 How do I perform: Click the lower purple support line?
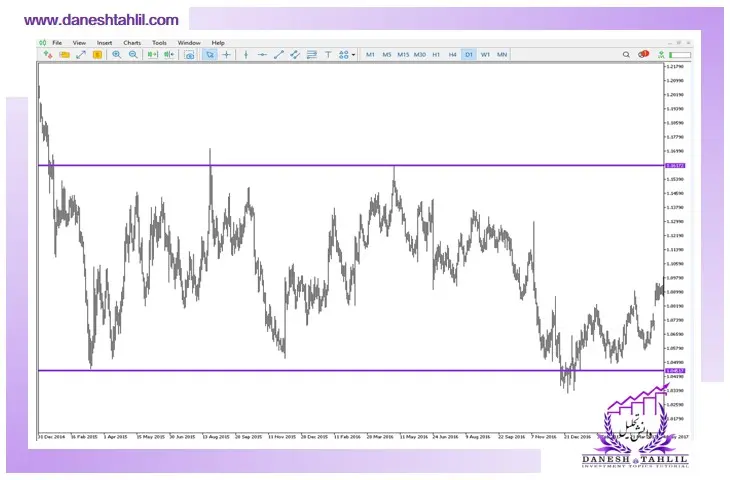coord(300,370)
